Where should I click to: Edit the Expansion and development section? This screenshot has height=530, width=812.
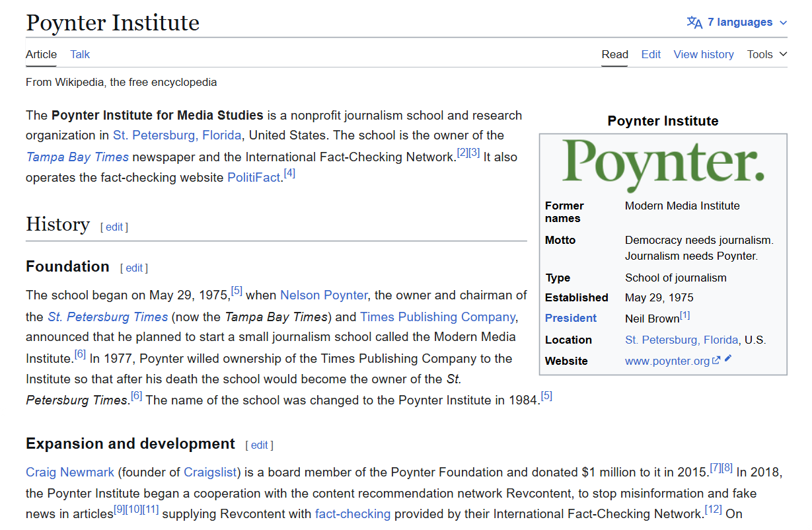click(x=259, y=445)
